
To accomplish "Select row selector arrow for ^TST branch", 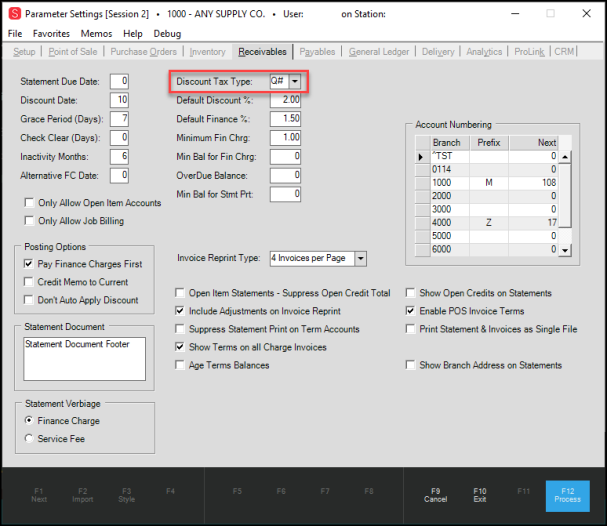I will (422, 157).
